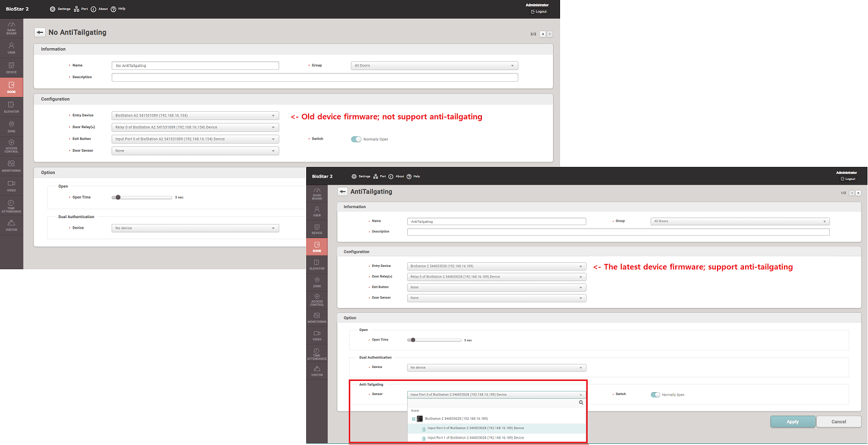
Task: Click Open Time slider in AntiTailgating window
Action: (x=435, y=340)
